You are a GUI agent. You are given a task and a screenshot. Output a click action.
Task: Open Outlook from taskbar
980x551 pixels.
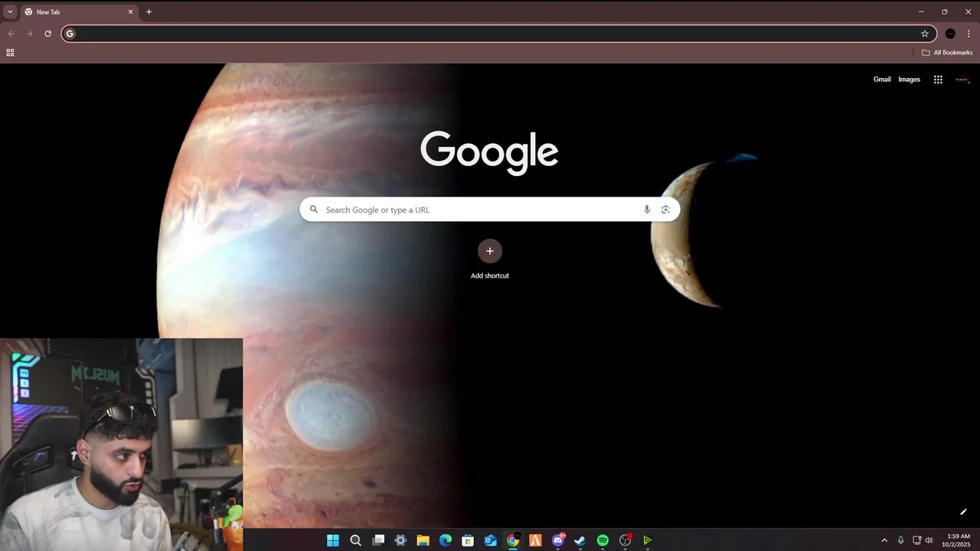tap(490, 540)
